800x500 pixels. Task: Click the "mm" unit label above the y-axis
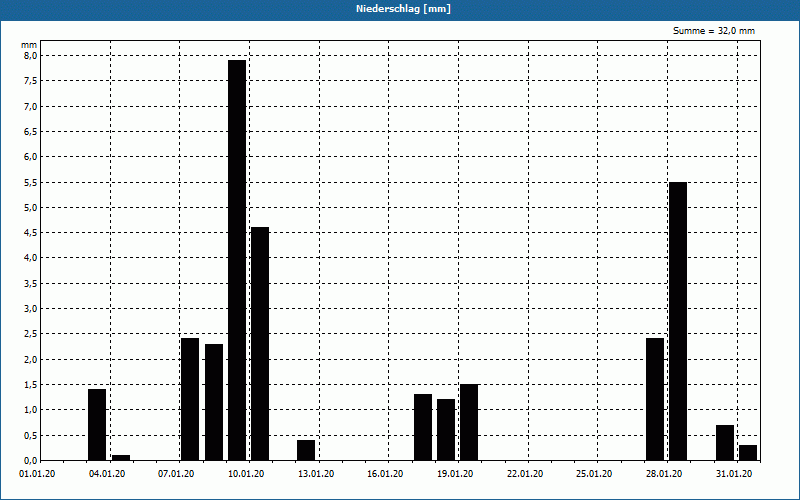pyautogui.click(x=29, y=45)
